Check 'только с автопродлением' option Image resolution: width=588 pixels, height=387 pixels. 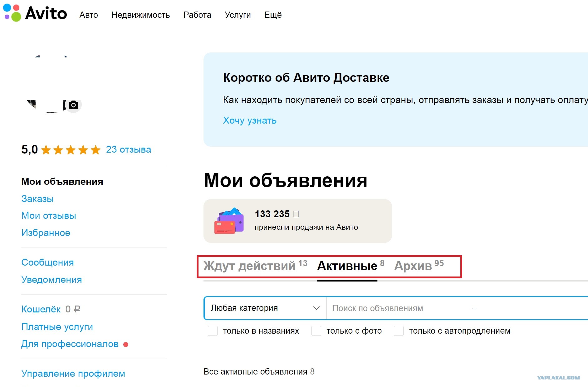pos(399,331)
